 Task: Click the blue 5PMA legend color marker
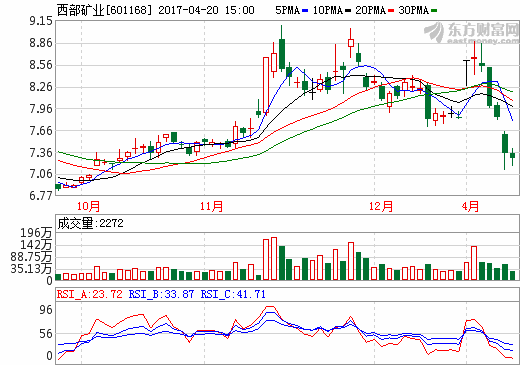point(305,11)
